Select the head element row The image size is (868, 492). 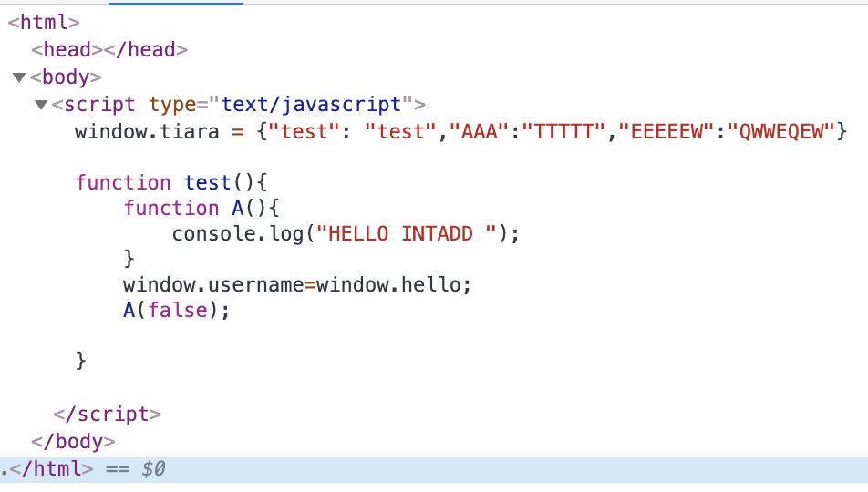109,50
